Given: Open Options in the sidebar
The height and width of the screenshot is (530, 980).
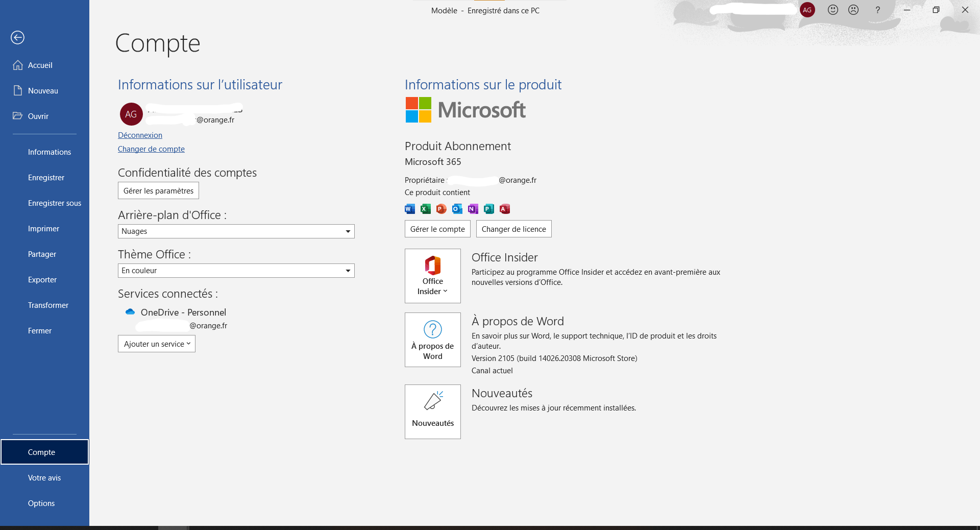Looking at the screenshot, I should 44,503.
